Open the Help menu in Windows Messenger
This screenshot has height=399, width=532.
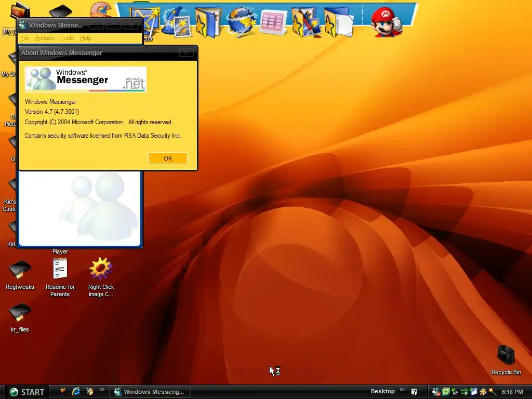point(86,38)
